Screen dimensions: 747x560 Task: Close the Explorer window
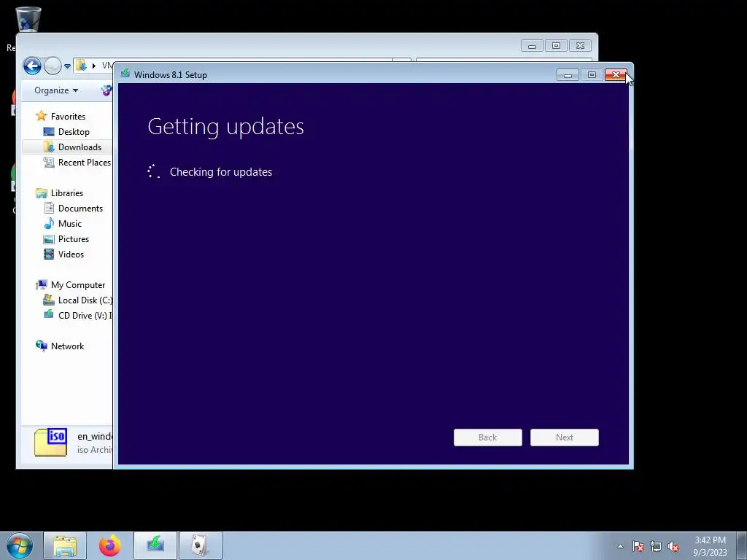580,46
